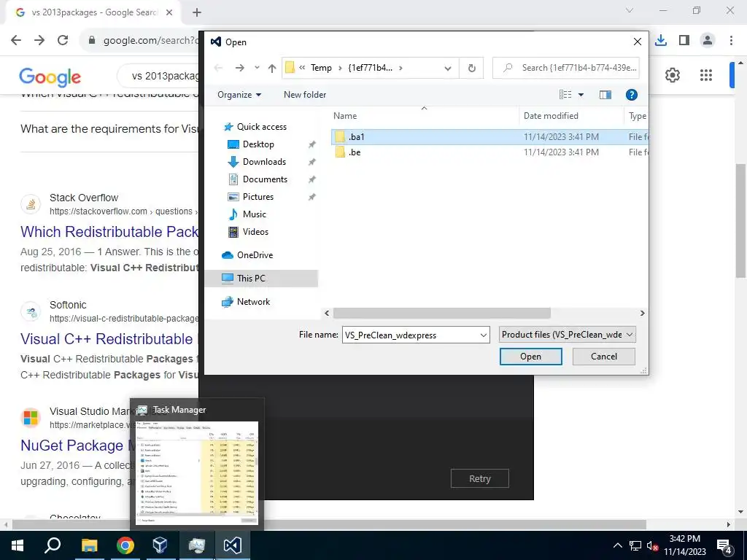Image resolution: width=747 pixels, height=560 pixels.
Task: Click the Retry button in installer
Action: pos(480,478)
